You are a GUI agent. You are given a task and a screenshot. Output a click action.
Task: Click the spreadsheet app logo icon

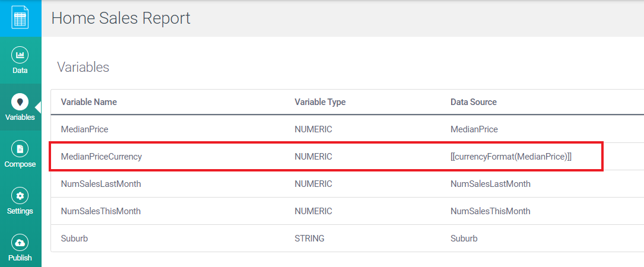coord(20,18)
